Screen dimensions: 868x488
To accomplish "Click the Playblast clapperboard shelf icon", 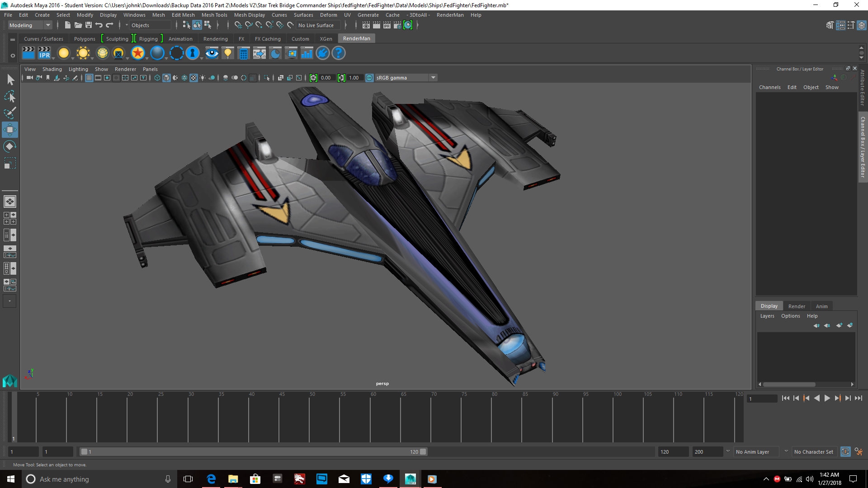I will tap(28, 53).
